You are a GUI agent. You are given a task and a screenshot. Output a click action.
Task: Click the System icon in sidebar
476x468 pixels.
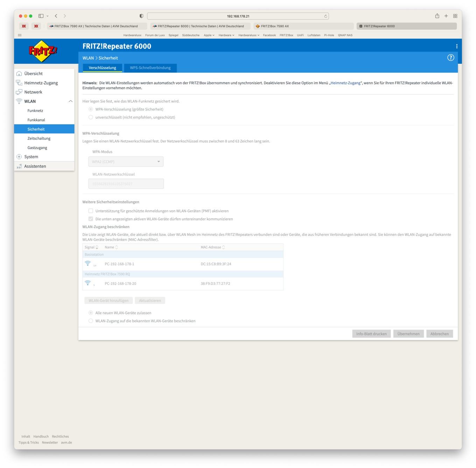point(19,157)
